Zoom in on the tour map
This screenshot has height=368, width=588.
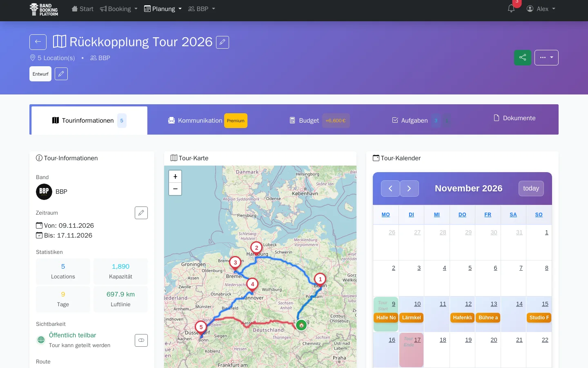tap(175, 177)
